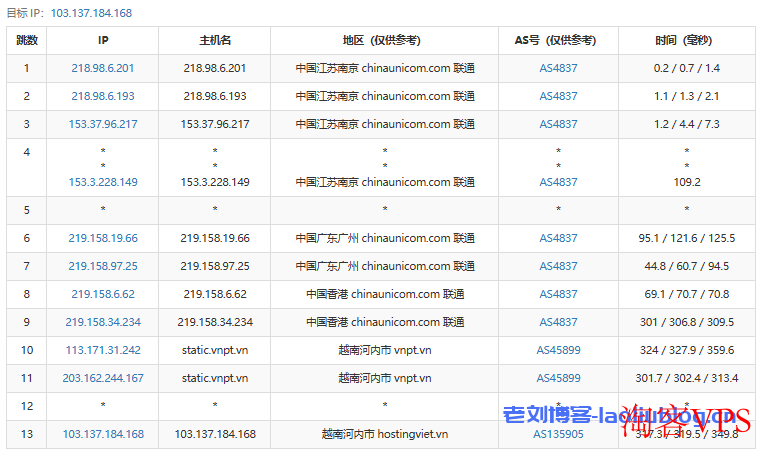
Task: Select hostname 'static.vnpt.vn' in hop 10 row
Action: [x=215, y=350]
